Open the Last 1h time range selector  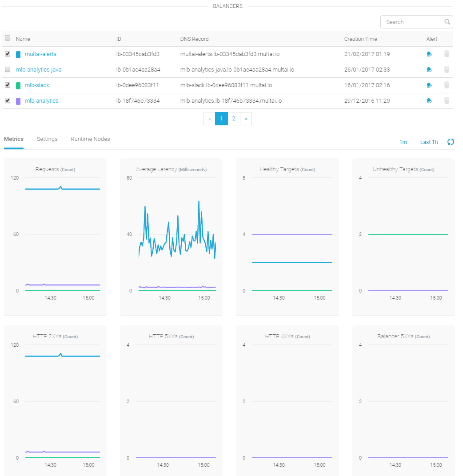coord(429,142)
